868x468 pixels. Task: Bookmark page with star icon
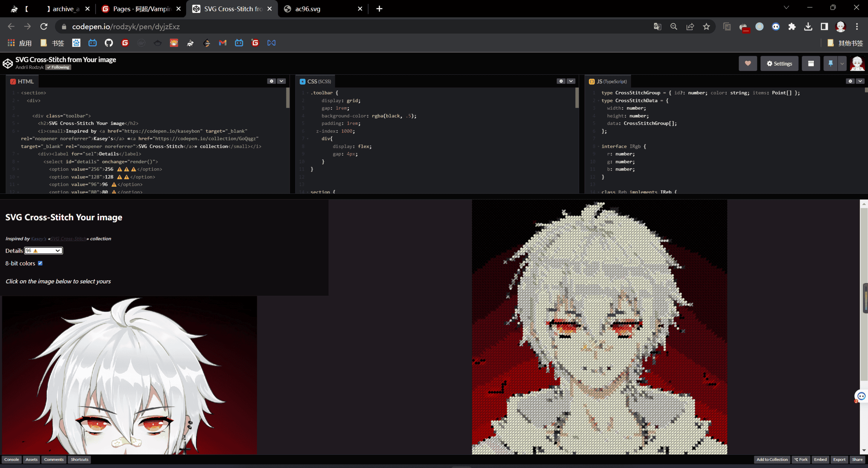[x=706, y=26]
